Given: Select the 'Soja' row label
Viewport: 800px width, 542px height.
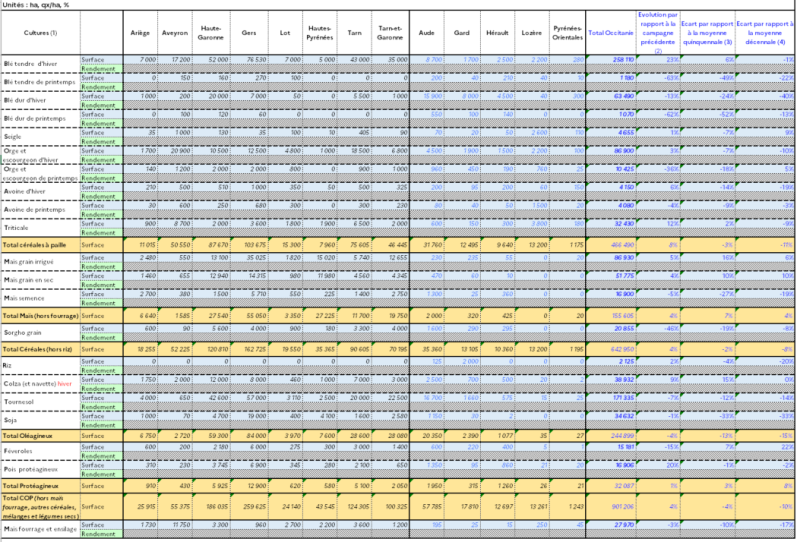Looking at the screenshot, I should [x=10, y=420].
